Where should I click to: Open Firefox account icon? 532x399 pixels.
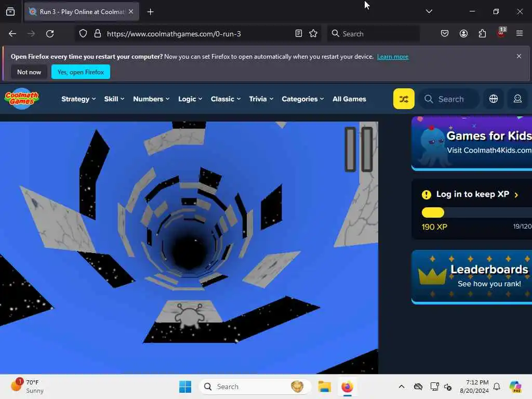tap(463, 34)
